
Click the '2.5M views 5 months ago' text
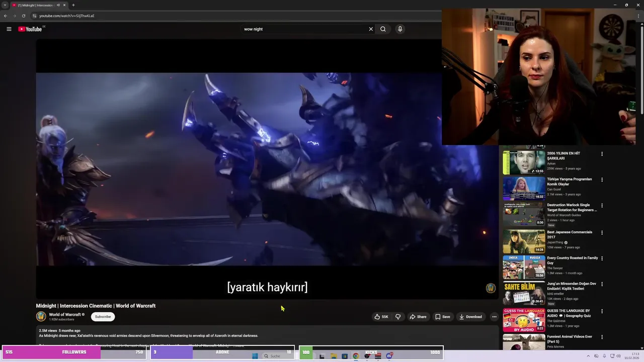[59, 330]
